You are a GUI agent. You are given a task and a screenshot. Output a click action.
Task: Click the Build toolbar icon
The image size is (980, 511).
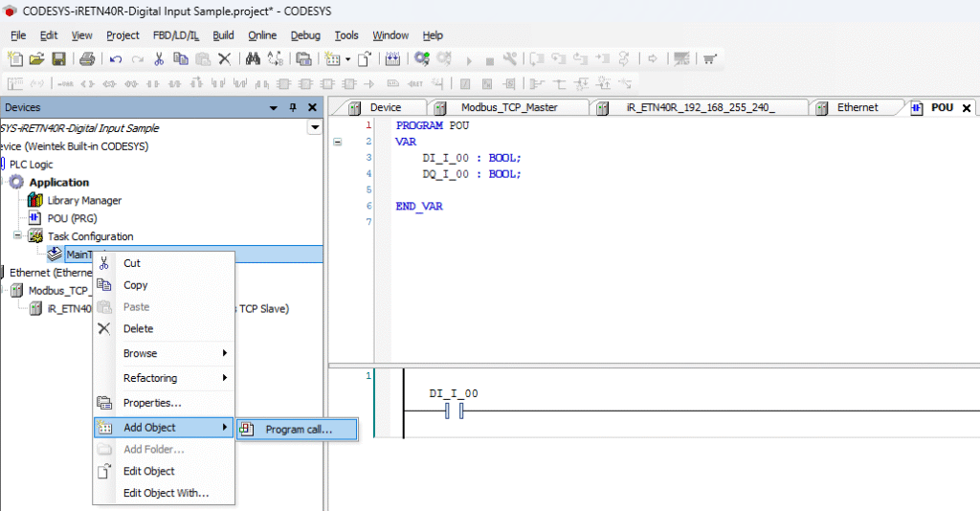tap(392, 58)
